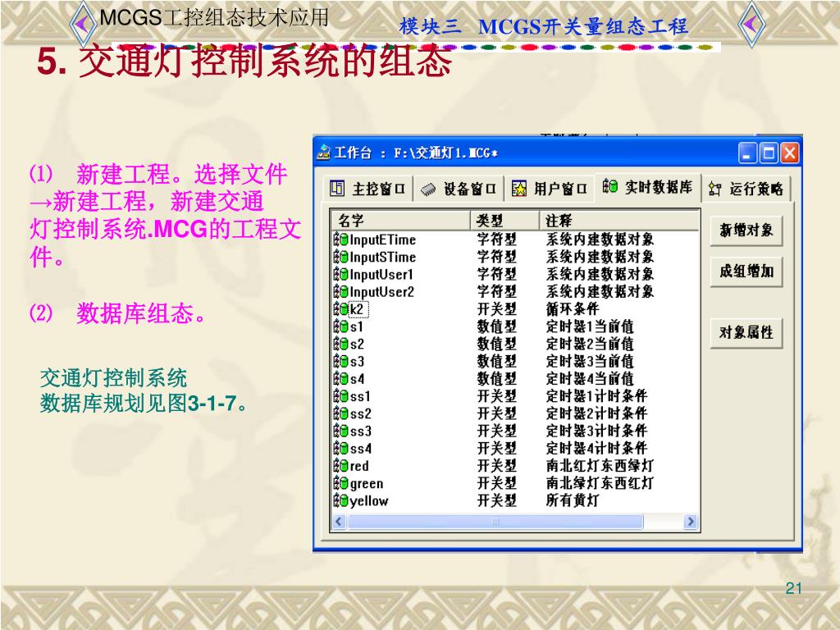Click the 南北红灯东西绿灯 comment
Image resolution: width=840 pixels, height=630 pixels.
click(x=600, y=466)
